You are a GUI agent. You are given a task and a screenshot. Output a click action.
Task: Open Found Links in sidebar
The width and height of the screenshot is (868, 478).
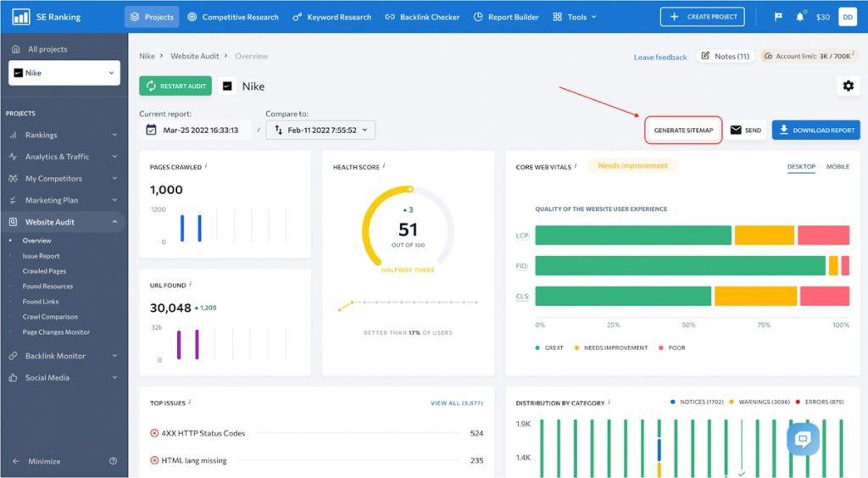point(41,302)
